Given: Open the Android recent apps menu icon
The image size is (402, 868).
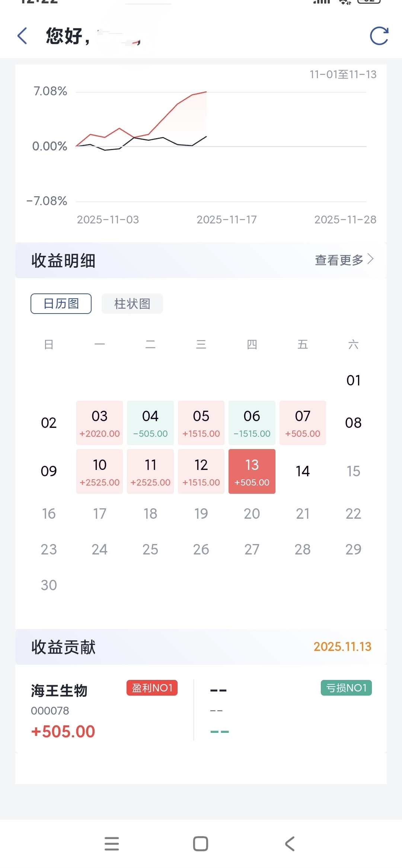Looking at the screenshot, I should pyautogui.click(x=112, y=843).
